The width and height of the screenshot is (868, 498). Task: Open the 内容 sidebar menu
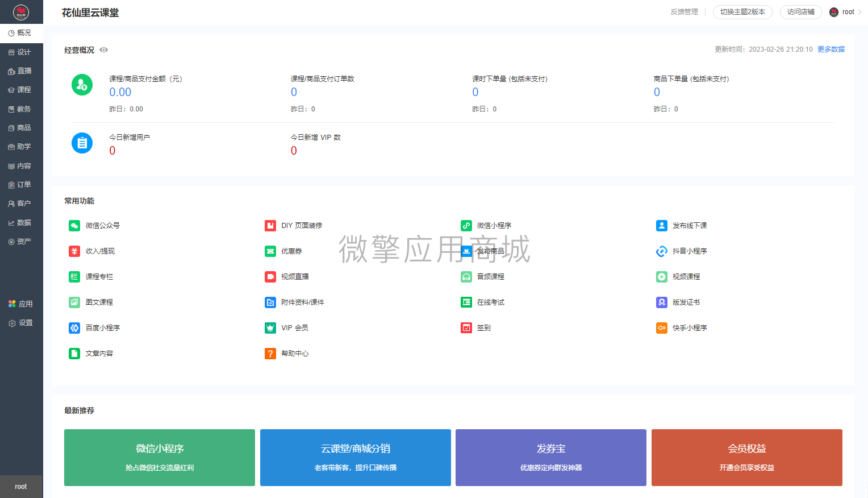point(22,166)
